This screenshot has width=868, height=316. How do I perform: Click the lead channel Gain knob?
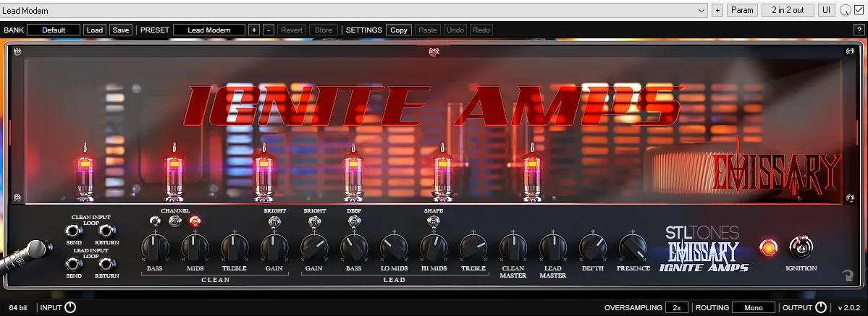tap(314, 247)
